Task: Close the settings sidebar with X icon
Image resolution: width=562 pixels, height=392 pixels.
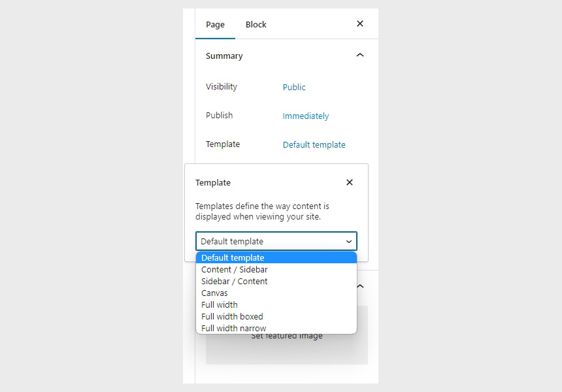Action: click(x=360, y=24)
